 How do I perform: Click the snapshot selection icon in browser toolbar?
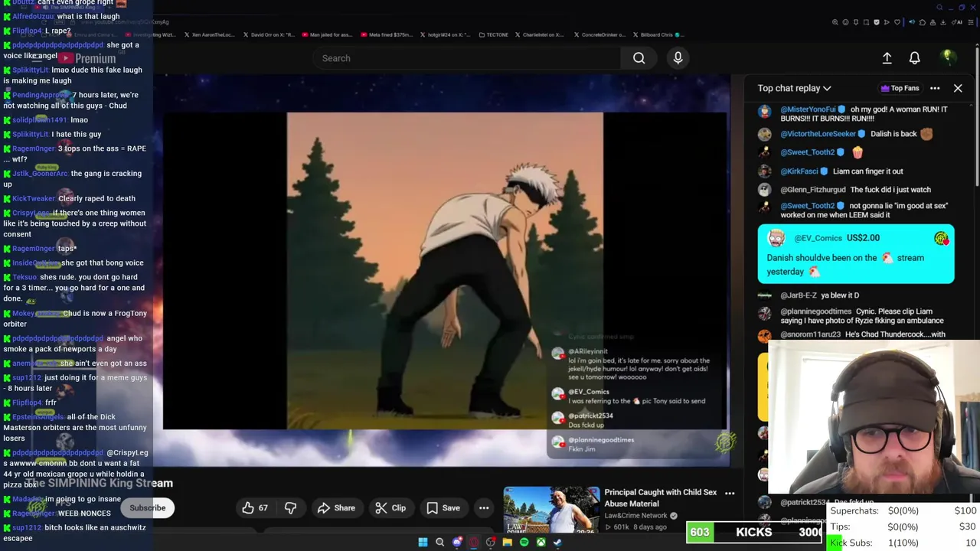[x=866, y=22]
